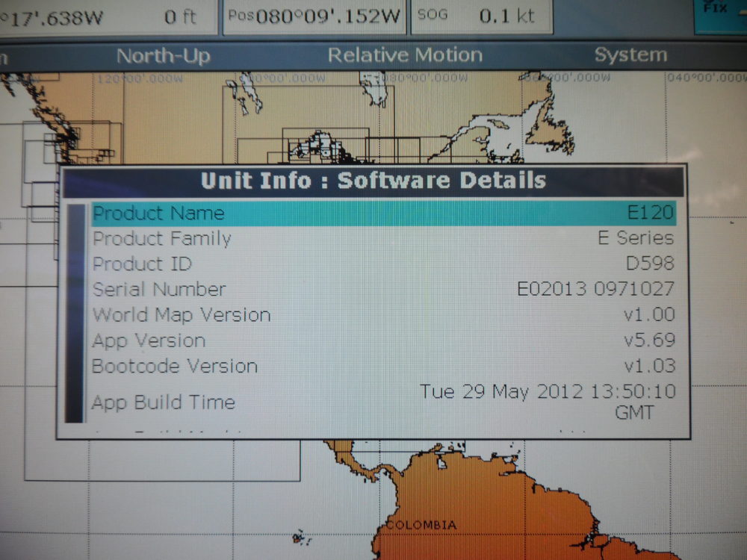Select the Product Name row
Viewport: 747px width, 560px height.
(x=382, y=214)
